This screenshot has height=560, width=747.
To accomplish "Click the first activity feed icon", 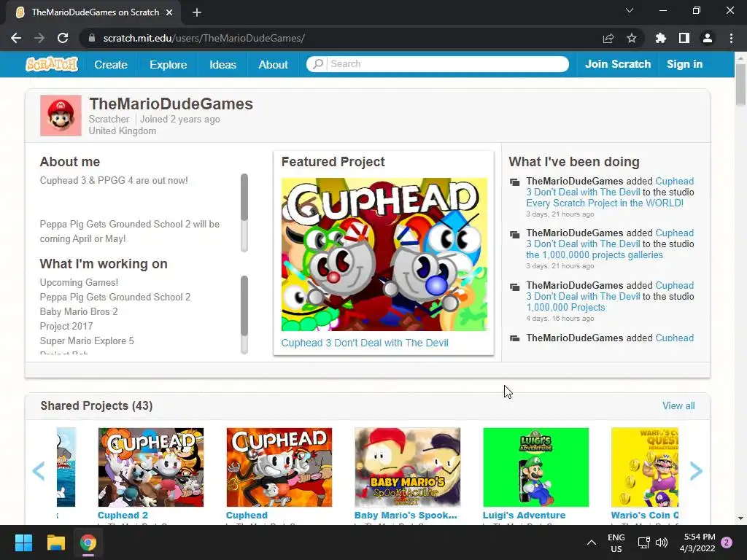I will [514, 182].
